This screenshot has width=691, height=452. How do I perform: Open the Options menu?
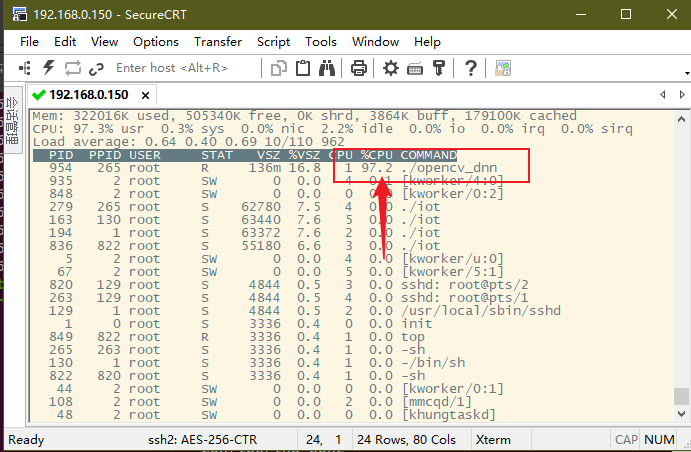click(156, 42)
